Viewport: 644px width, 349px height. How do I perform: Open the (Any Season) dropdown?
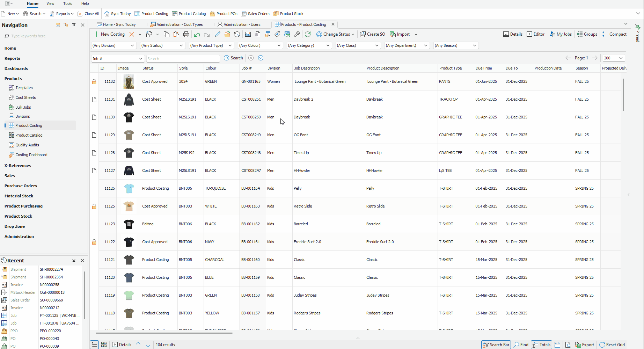tap(456, 45)
